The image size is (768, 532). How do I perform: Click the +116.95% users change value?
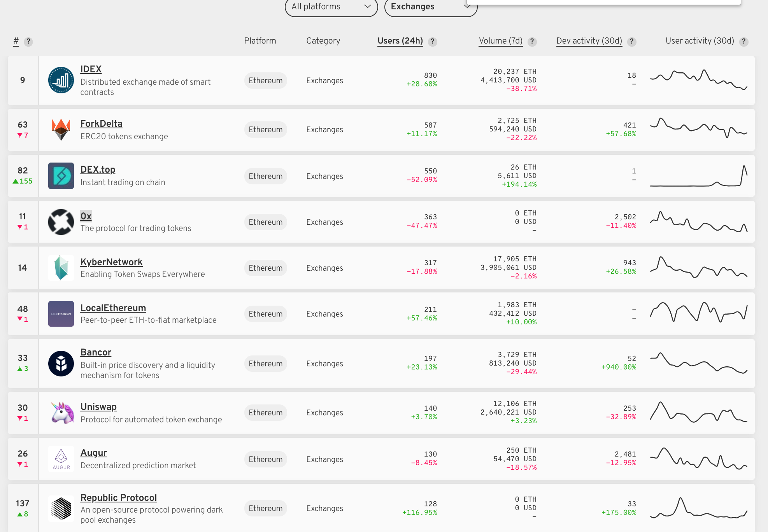point(419,513)
